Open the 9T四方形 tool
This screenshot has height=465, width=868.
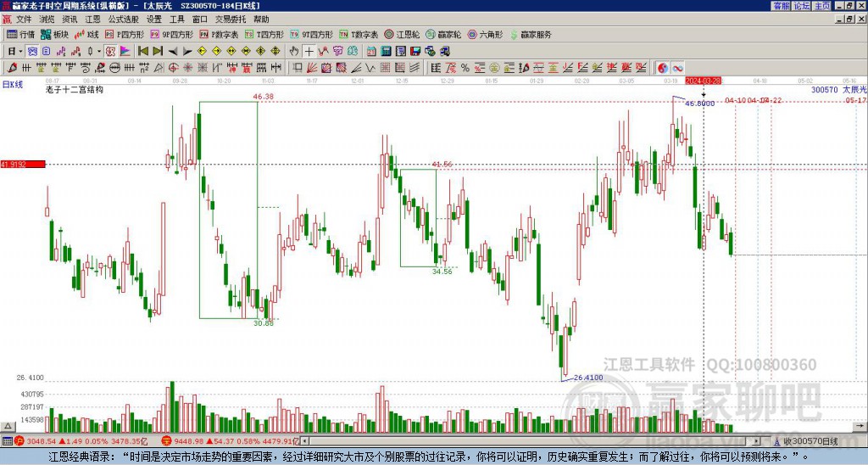312,34
